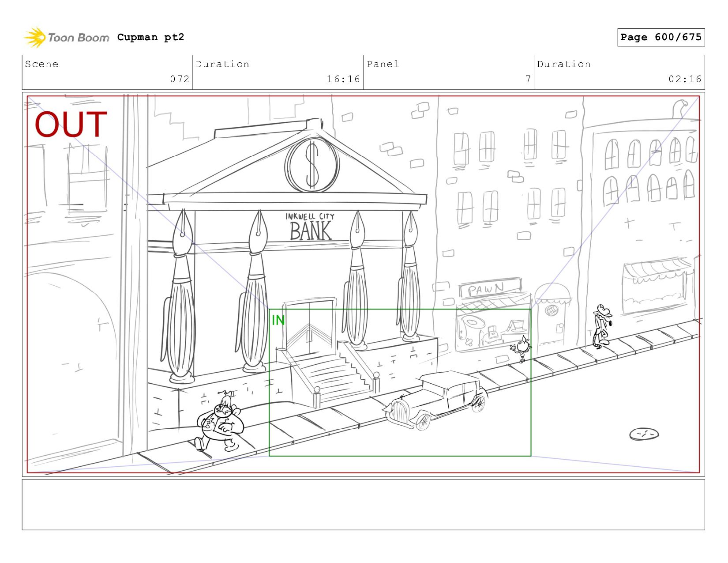Click the 'Cupman pt2' title text

pyautogui.click(x=150, y=37)
